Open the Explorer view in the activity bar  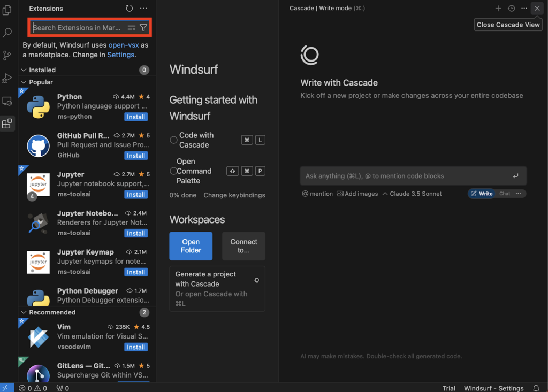[7, 10]
